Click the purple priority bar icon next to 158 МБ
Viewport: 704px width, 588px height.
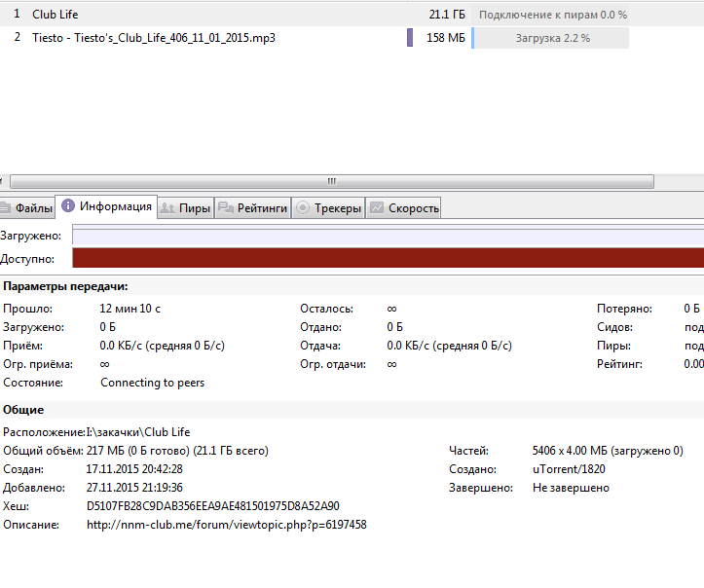coord(410,38)
